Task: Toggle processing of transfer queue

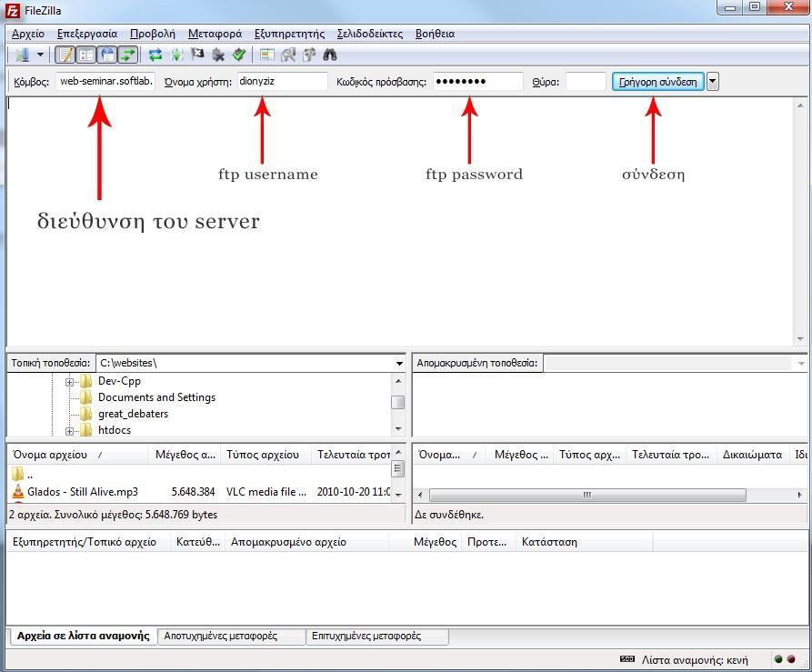Action: coord(176,55)
